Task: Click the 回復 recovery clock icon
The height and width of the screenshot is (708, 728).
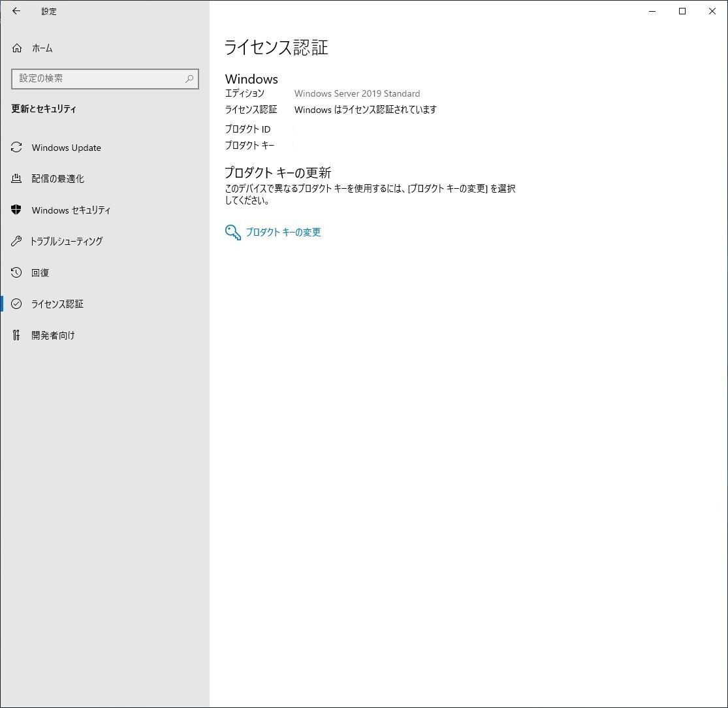Action: point(17,273)
